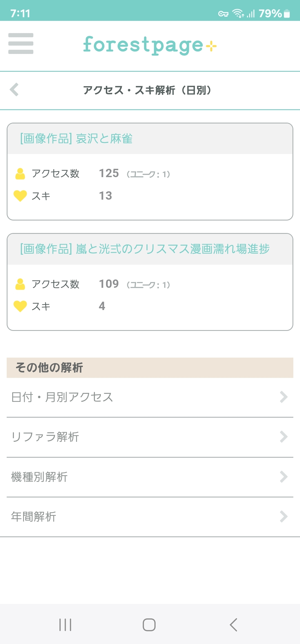
Task: Select the 機種別解析 menu entry
Action: click(39, 477)
